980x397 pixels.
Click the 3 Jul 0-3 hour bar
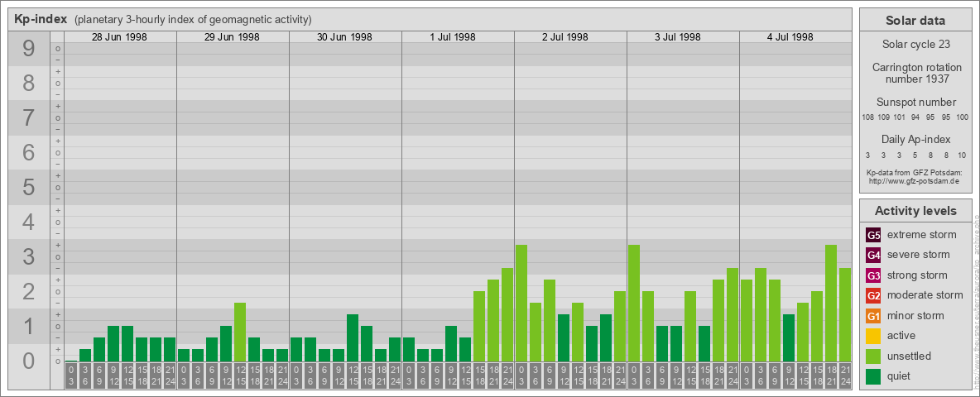[x=634, y=304]
